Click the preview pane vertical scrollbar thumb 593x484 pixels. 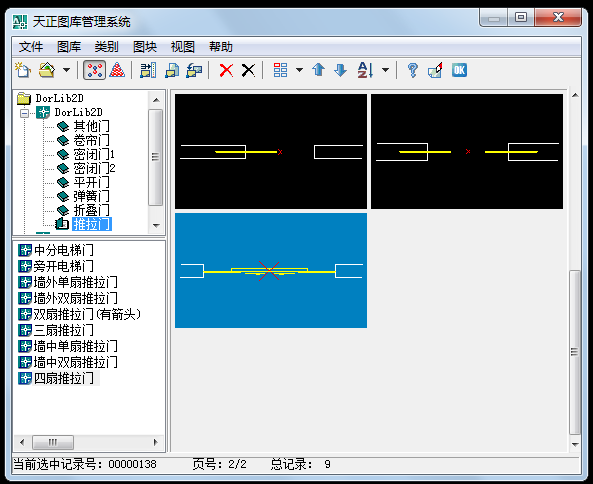[574, 352]
